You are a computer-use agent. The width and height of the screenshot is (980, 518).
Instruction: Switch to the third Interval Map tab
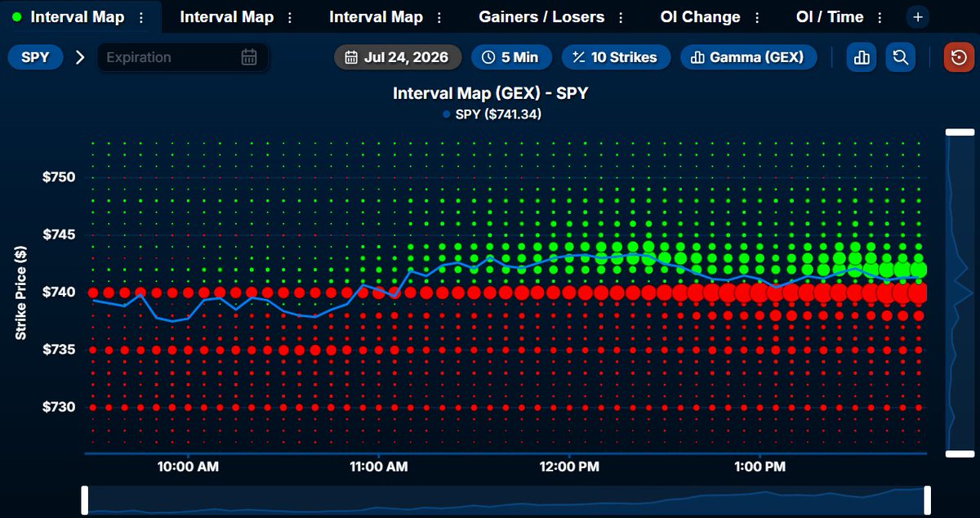point(376,17)
